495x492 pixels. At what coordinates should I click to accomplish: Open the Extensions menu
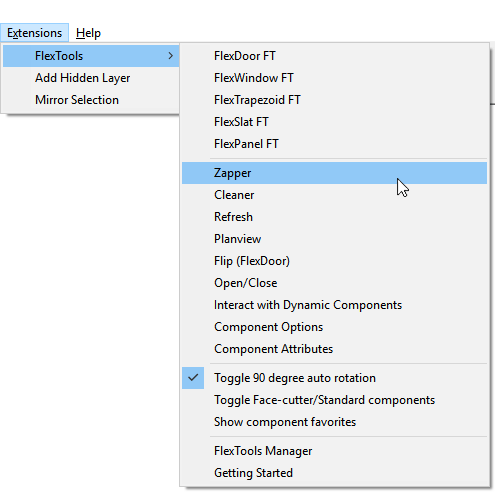pos(35,33)
